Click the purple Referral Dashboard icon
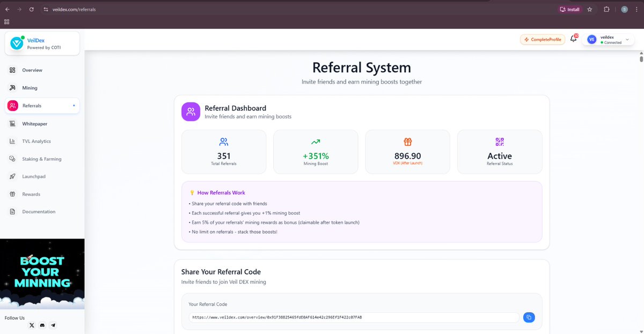The width and height of the screenshot is (644, 334). 191,112
